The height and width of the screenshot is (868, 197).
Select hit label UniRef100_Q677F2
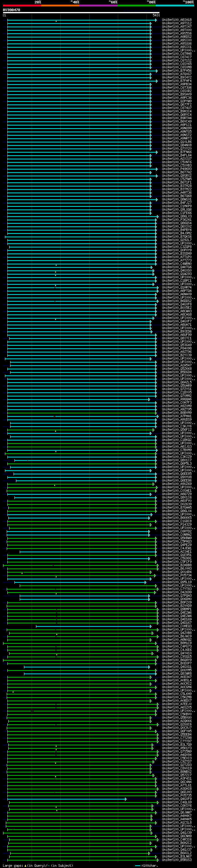pyautogui.click(x=176, y=104)
